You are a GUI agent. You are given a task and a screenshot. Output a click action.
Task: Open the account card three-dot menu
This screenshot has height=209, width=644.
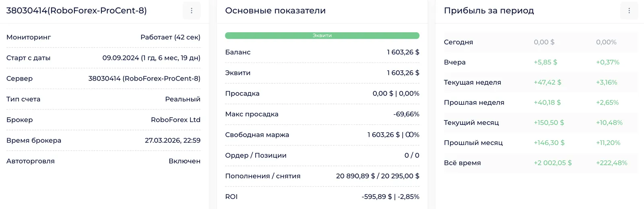192,11
